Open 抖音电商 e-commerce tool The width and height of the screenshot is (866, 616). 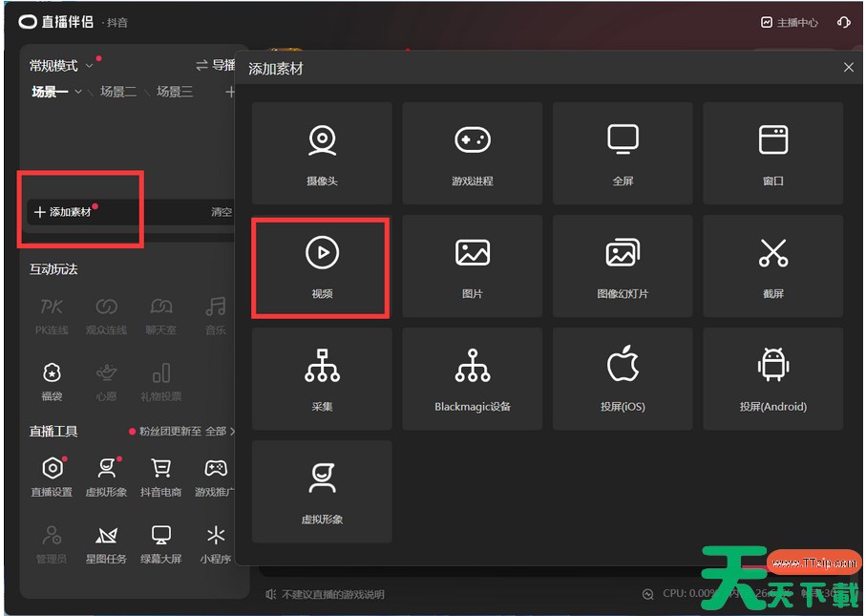(x=160, y=478)
